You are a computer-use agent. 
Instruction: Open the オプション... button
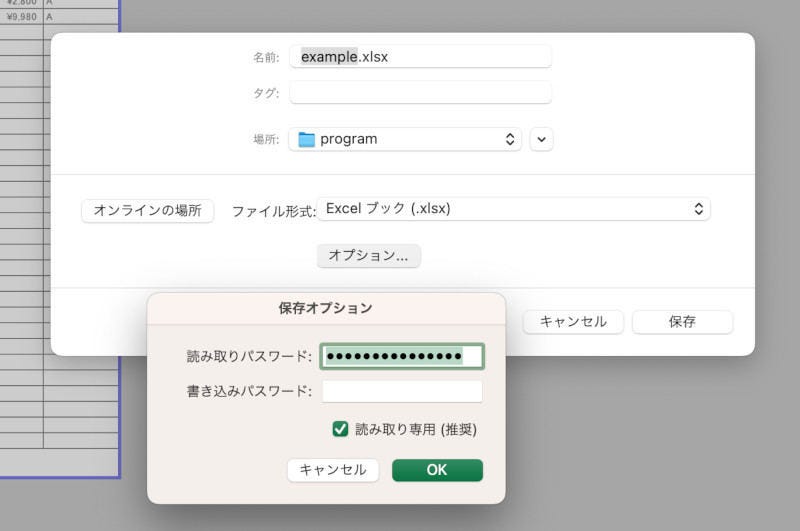point(368,256)
